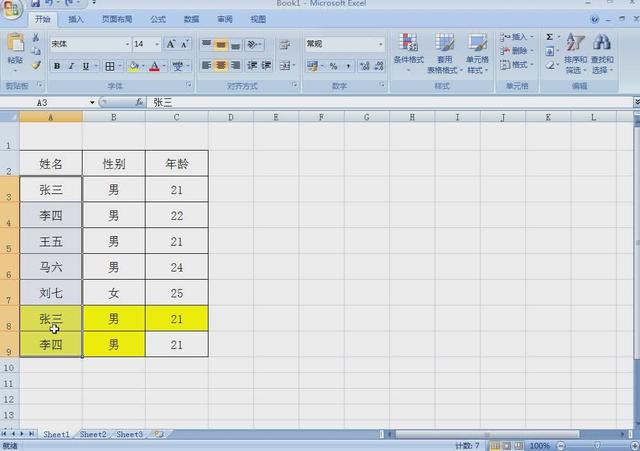The image size is (640, 451).
Task: Switch to the 插入 (Insert) tab
Action: tap(76, 19)
